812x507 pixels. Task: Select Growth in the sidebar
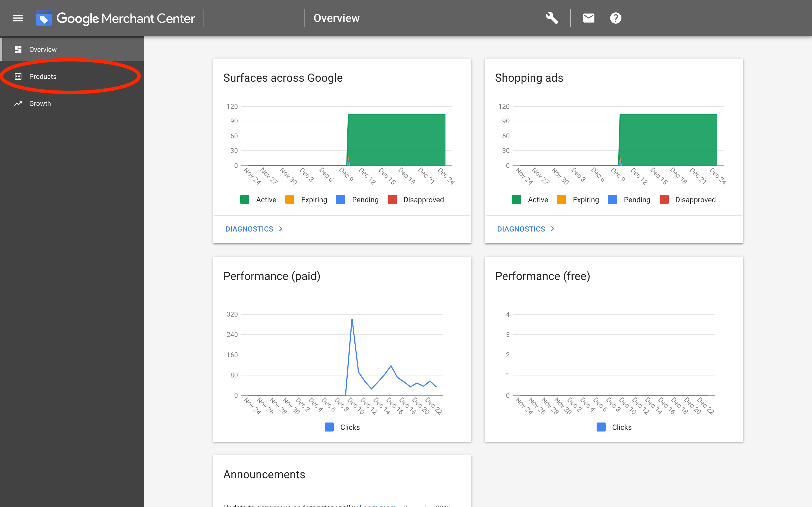[x=40, y=104]
